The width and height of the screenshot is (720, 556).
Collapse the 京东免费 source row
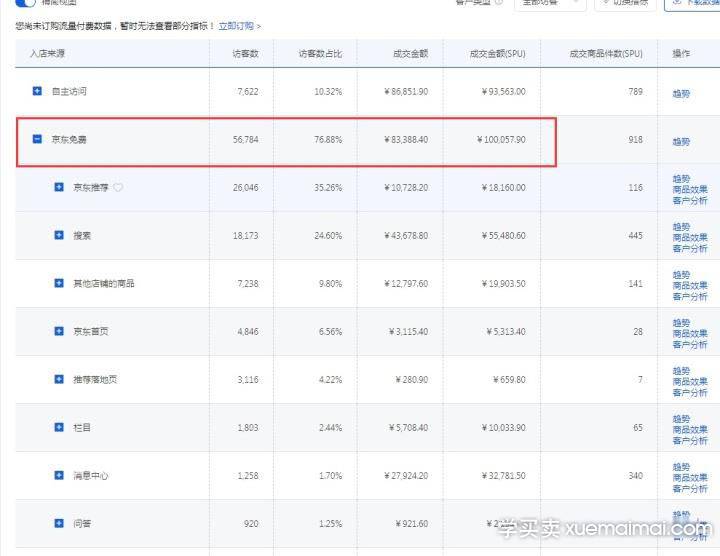[37, 139]
